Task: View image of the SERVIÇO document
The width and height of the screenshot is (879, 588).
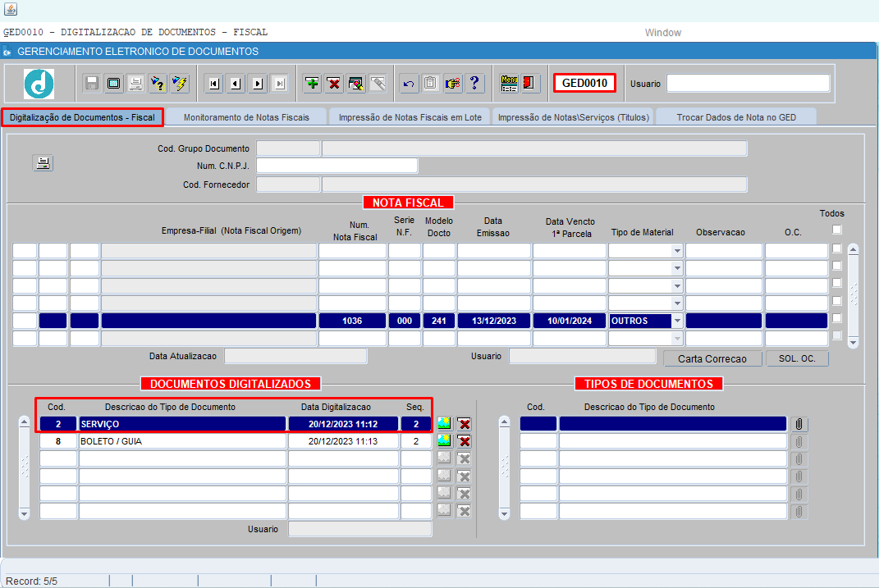Action: 444,424
